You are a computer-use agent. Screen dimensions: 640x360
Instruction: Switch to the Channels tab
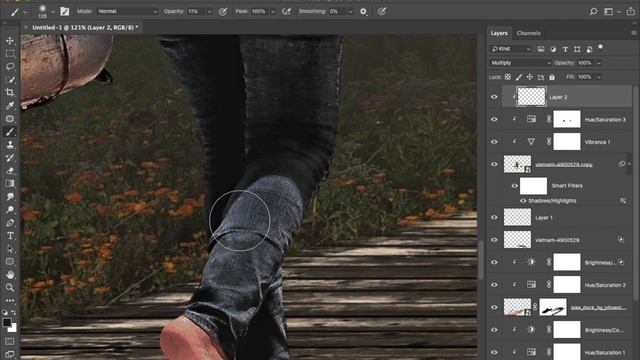pyautogui.click(x=529, y=33)
